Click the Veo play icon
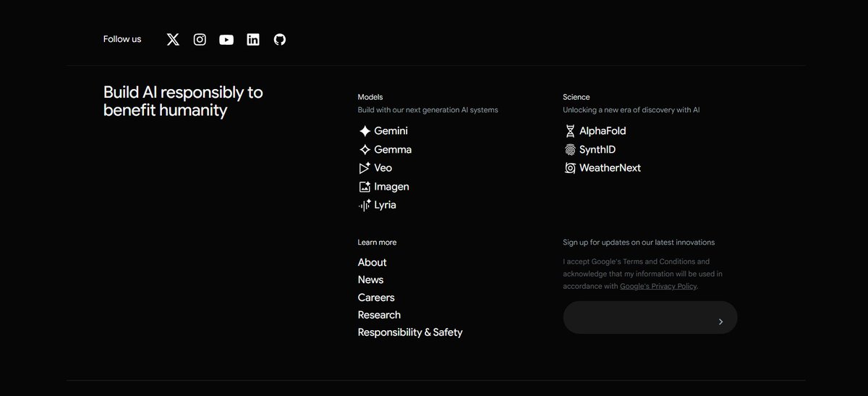 [x=365, y=168]
